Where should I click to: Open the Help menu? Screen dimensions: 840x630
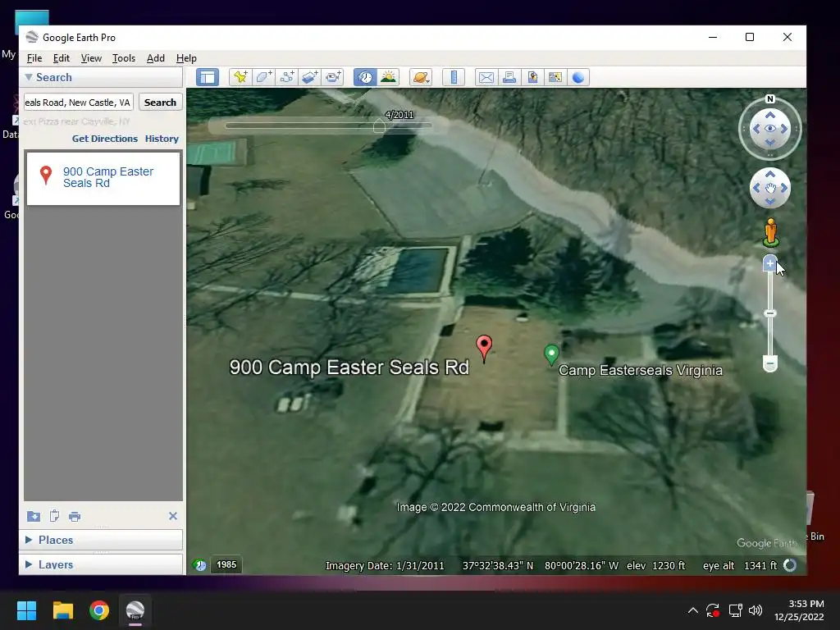tap(186, 58)
